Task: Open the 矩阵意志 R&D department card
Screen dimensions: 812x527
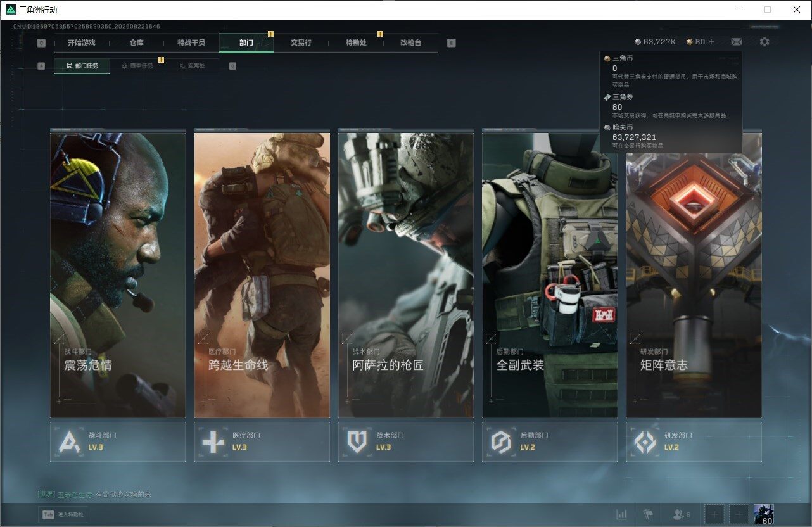Action: (694, 274)
